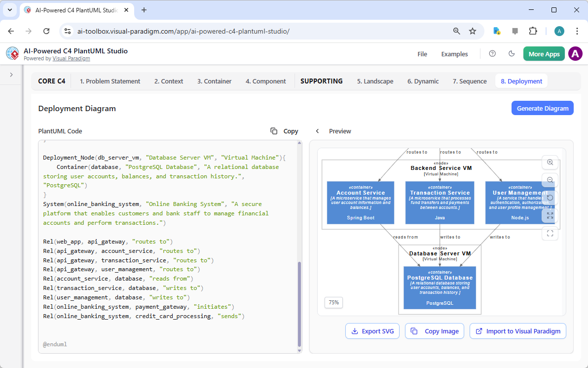Click the Visual Paradigm logo in the header
588x368 pixels.
pos(12,53)
